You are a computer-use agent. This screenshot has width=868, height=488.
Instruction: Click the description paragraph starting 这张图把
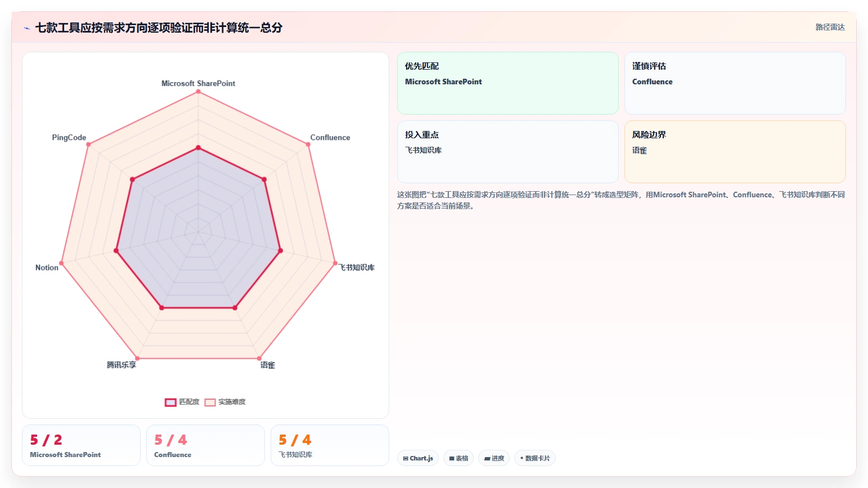pyautogui.click(x=621, y=200)
